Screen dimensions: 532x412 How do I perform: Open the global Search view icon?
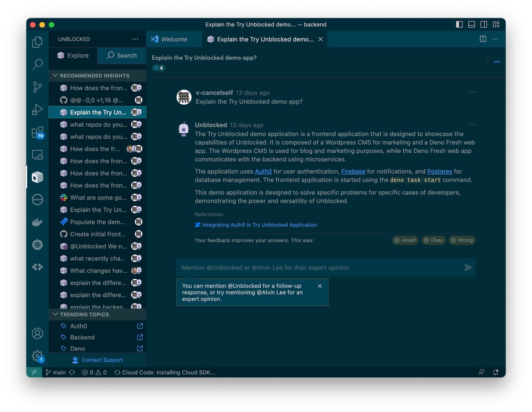pos(37,64)
